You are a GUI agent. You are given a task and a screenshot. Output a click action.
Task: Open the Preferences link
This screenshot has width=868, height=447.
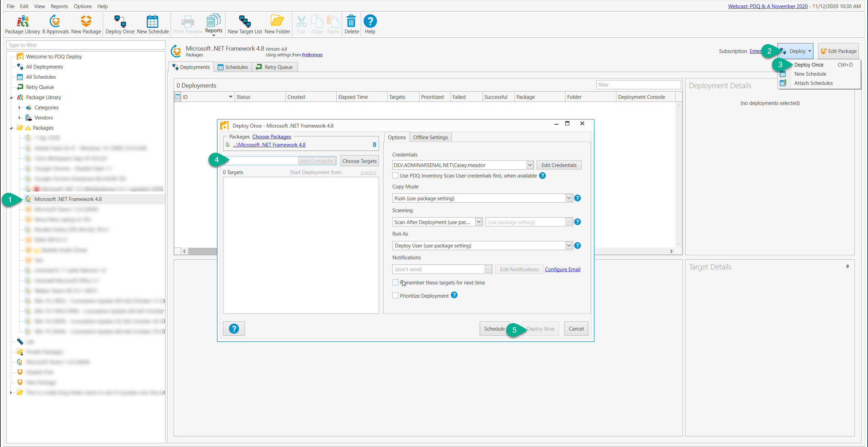(312, 55)
